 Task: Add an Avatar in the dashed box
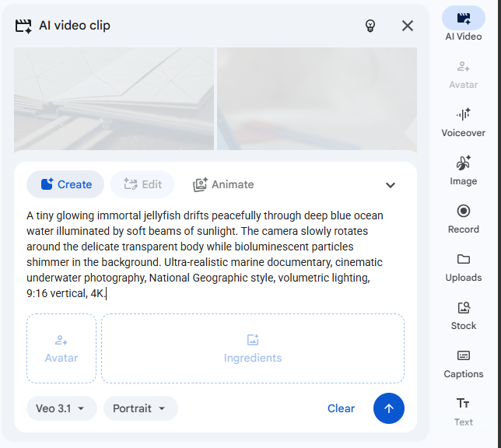tap(61, 348)
